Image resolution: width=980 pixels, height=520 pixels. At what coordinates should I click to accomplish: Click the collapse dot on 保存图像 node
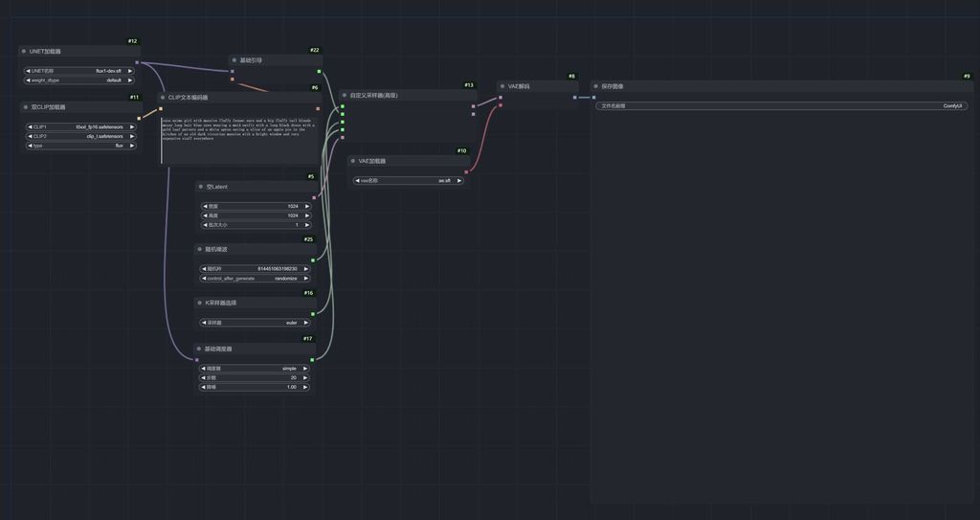595,86
